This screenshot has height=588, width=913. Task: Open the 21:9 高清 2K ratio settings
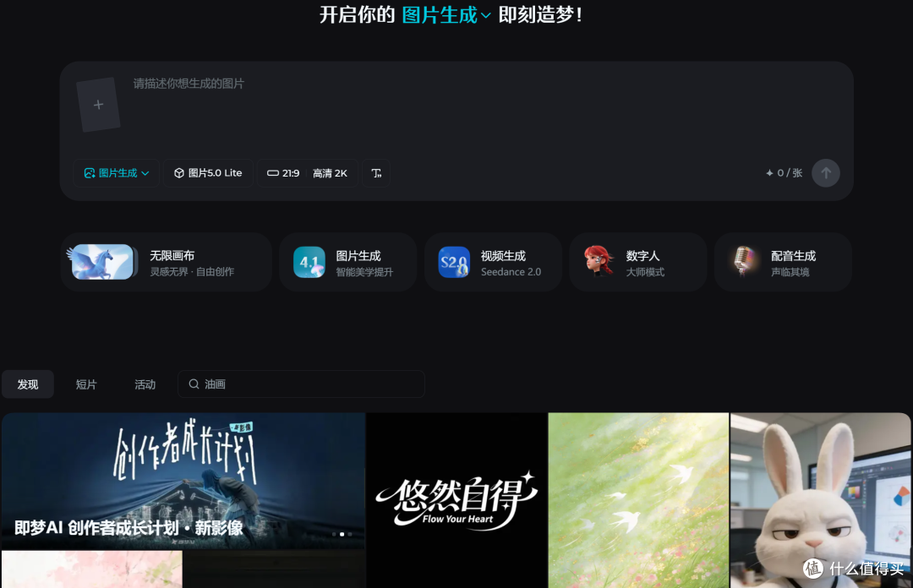[x=308, y=173]
